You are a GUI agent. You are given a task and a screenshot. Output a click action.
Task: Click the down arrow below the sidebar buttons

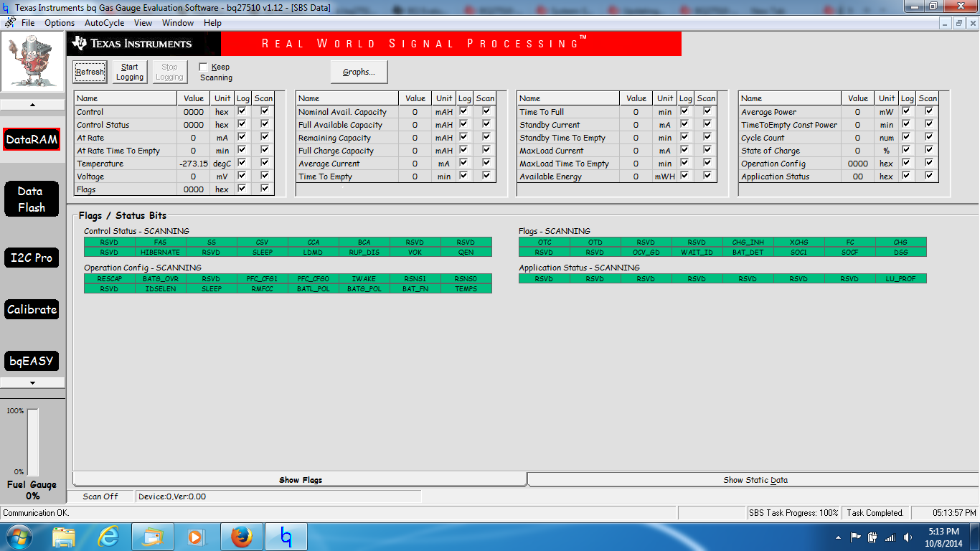coord(32,383)
